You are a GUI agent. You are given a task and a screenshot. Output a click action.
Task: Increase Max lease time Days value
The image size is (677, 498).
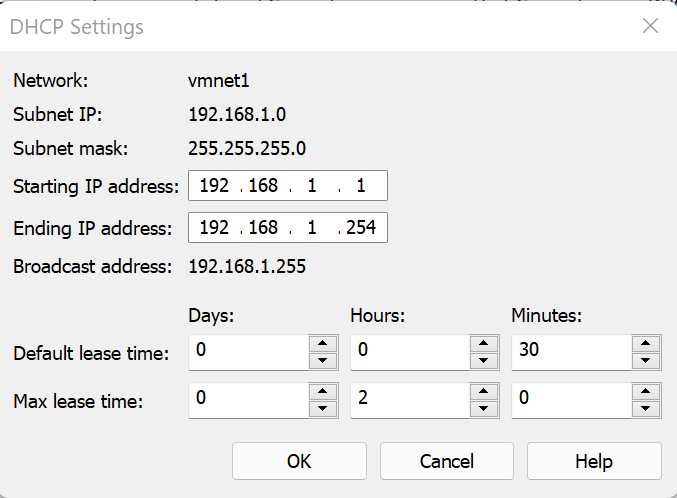pyautogui.click(x=323, y=391)
